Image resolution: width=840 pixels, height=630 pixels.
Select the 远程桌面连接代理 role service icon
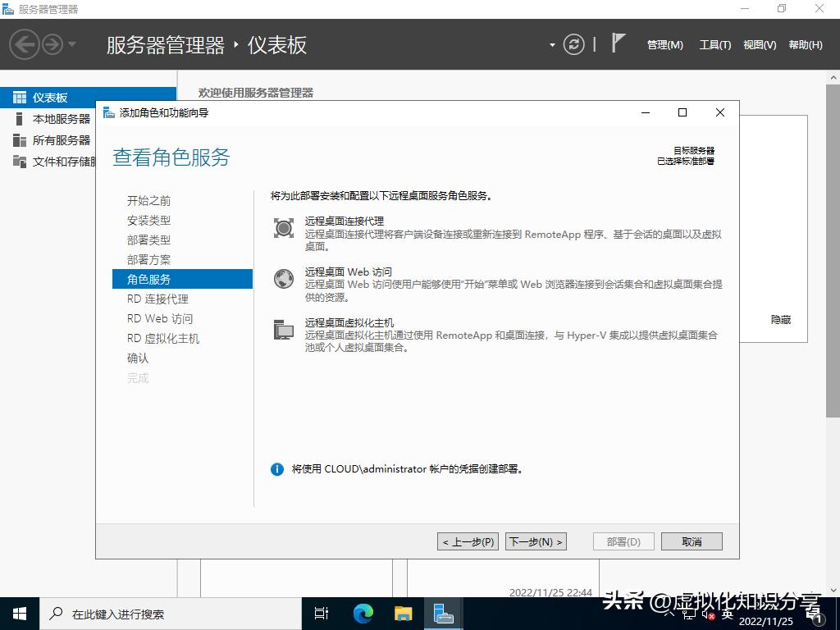[x=283, y=228]
